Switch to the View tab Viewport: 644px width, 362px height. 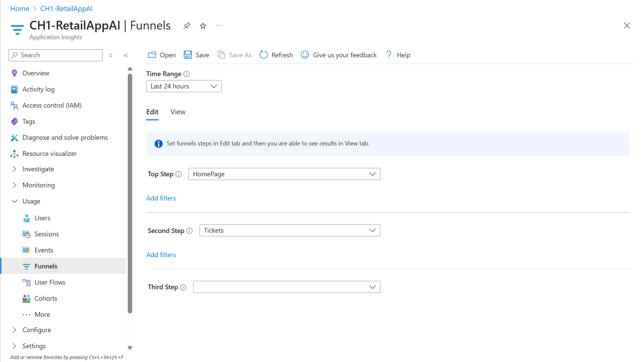178,112
